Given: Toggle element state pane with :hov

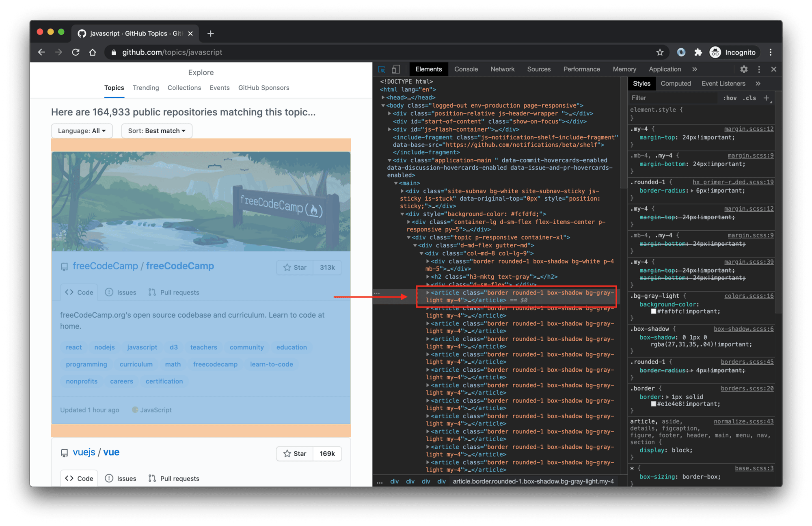Looking at the screenshot, I should coord(730,98).
